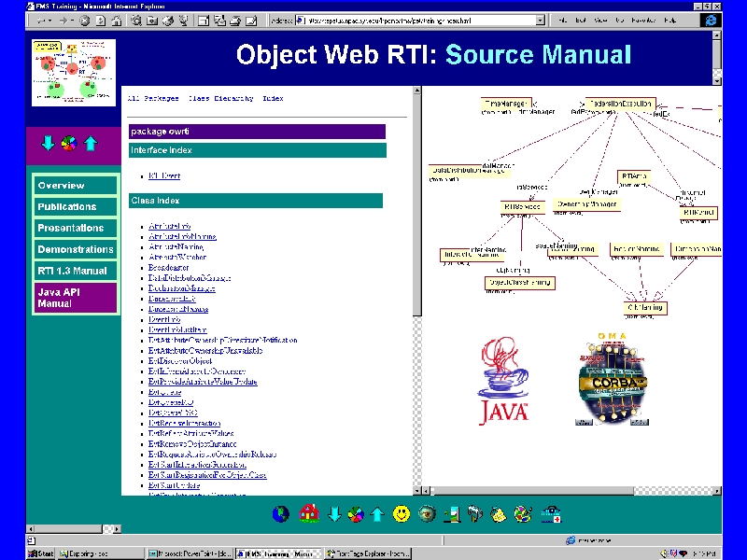Image resolution: width=747 pixels, height=560 pixels.
Task: Click the eye icon in bottom bar
Action: (427, 514)
